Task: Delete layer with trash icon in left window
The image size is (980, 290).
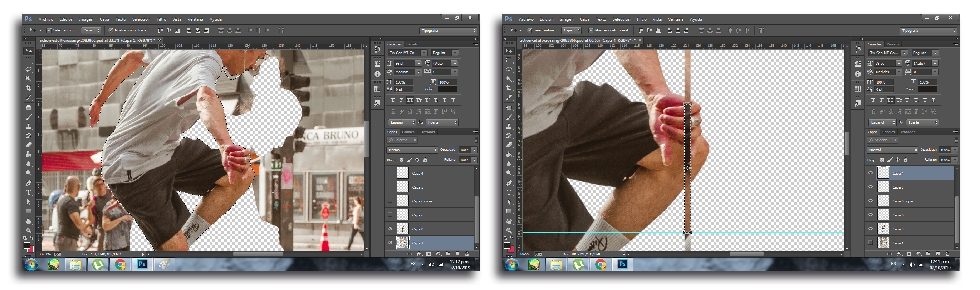Action: (x=467, y=254)
